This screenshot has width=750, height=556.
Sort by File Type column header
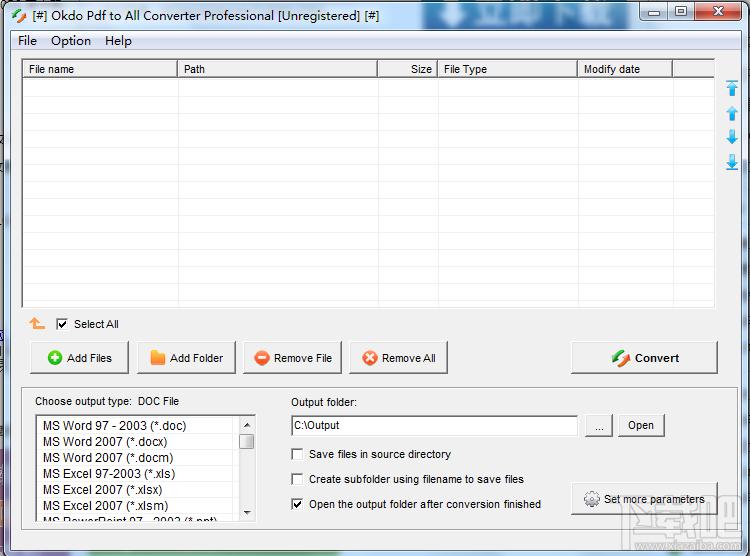[507, 69]
